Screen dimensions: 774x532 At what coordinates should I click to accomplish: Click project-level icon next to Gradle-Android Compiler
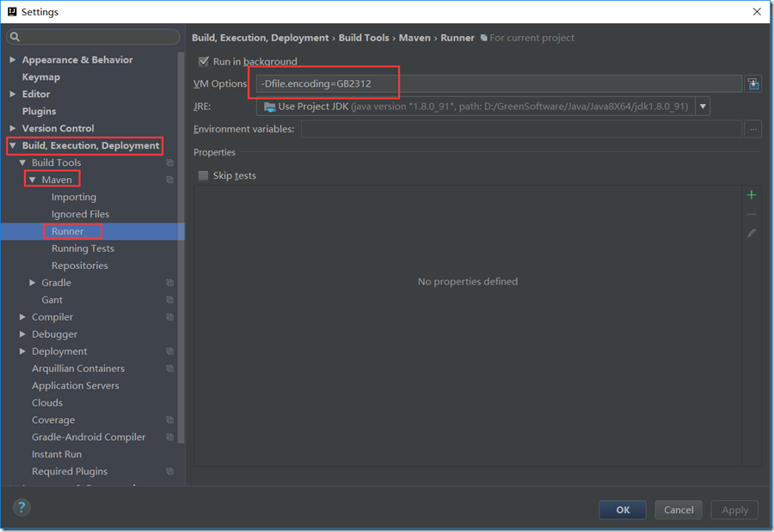pos(169,437)
